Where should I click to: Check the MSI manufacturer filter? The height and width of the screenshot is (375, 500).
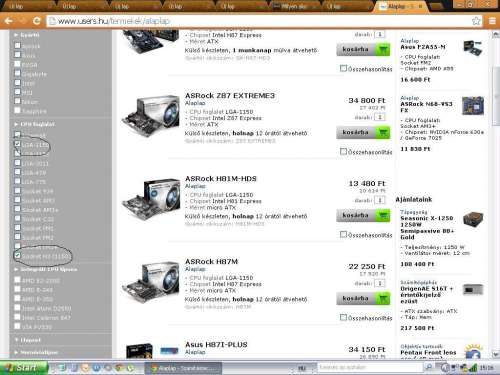coord(17,92)
